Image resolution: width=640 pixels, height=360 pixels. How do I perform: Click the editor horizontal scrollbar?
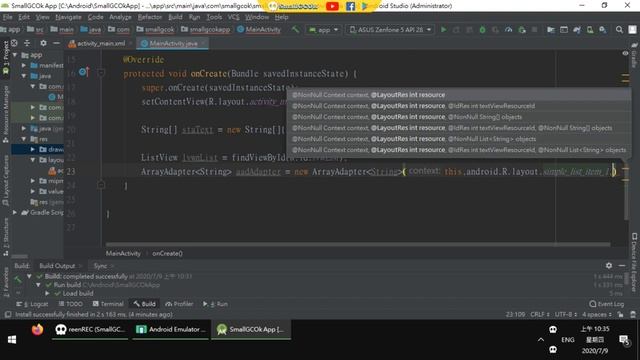click(358, 244)
